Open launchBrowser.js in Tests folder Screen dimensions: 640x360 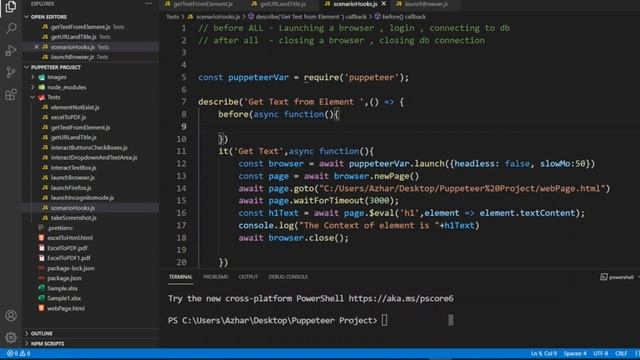pos(73,178)
